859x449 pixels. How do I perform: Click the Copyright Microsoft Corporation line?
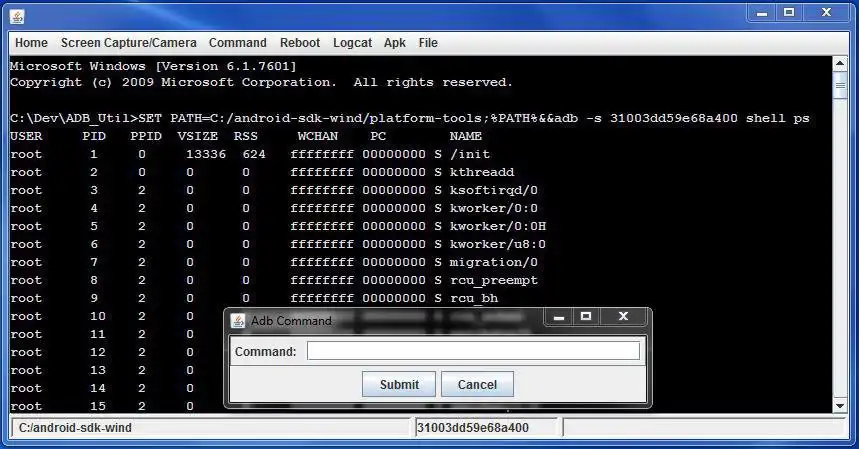click(261, 83)
